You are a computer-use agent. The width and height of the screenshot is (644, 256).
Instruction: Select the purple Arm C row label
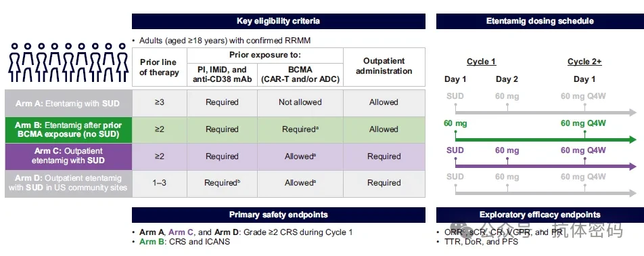(x=68, y=156)
